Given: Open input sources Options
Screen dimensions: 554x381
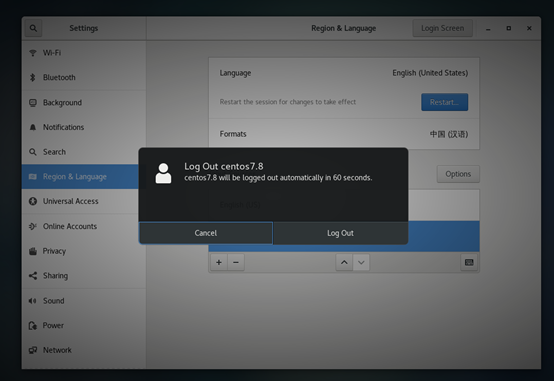Looking at the screenshot, I should pyautogui.click(x=458, y=174).
